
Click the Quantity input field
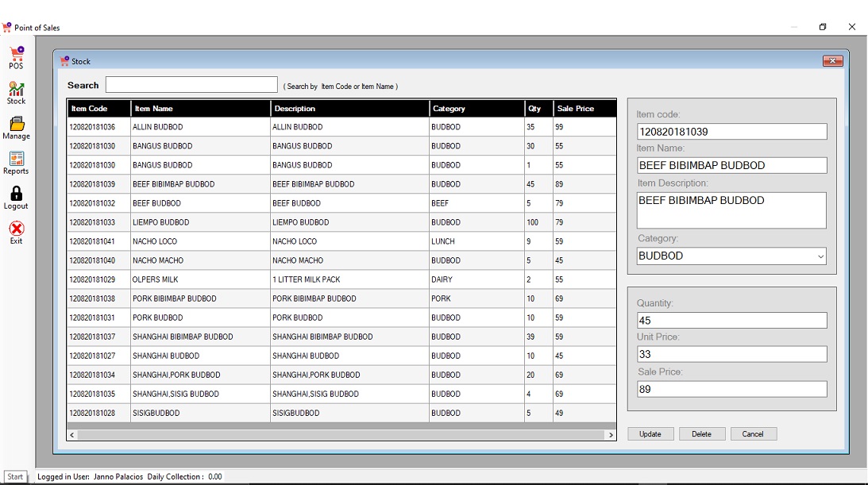tap(731, 321)
